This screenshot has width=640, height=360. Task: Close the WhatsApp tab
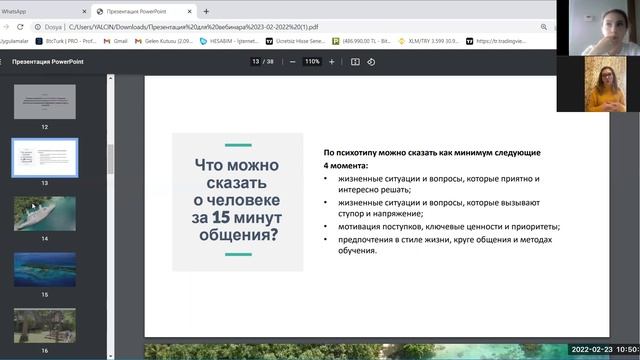(84, 11)
